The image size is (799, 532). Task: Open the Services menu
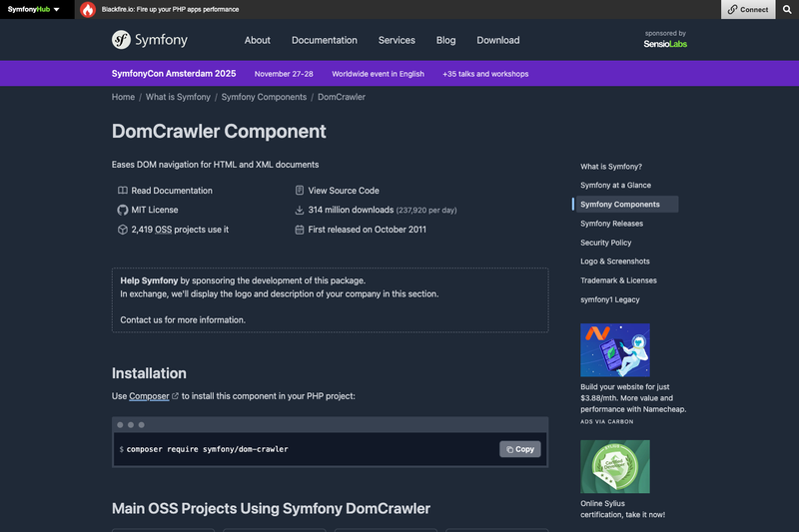click(397, 40)
